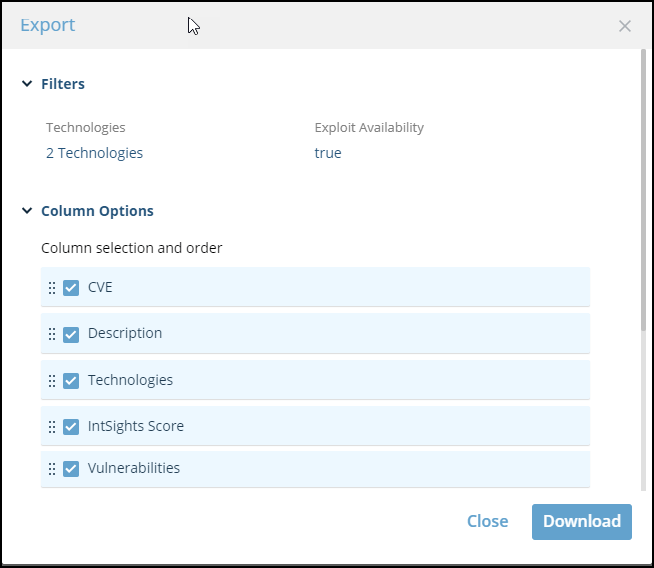The image size is (654, 568).
Task: Click the Filters section heading
Action: 63,84
